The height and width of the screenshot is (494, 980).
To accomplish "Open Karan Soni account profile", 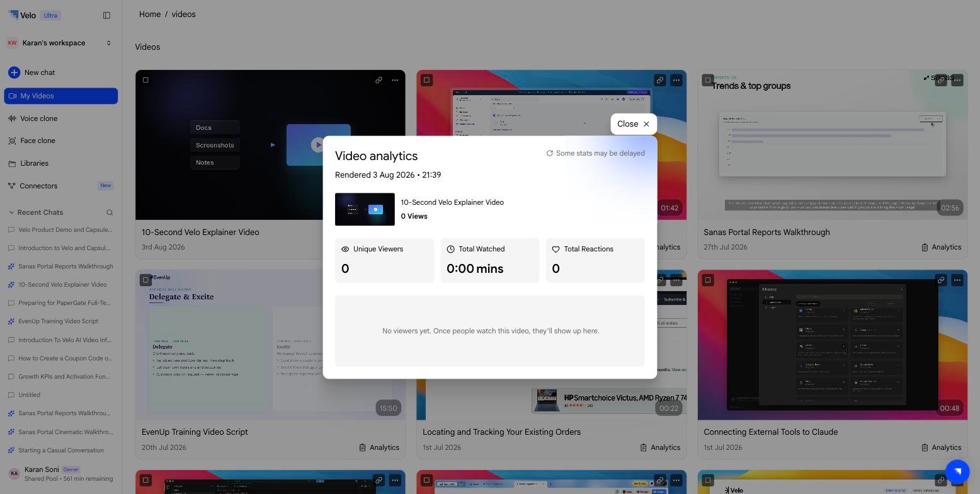I will point(60,474).
